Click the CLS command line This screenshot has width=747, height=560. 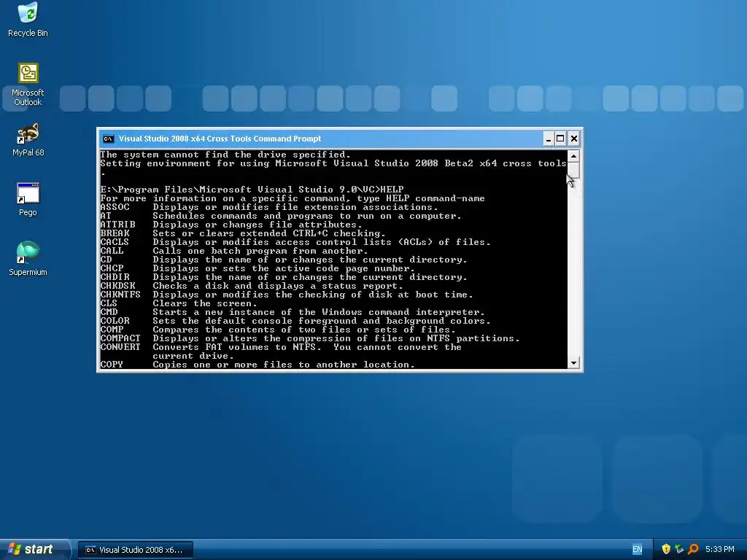point(179,303)
